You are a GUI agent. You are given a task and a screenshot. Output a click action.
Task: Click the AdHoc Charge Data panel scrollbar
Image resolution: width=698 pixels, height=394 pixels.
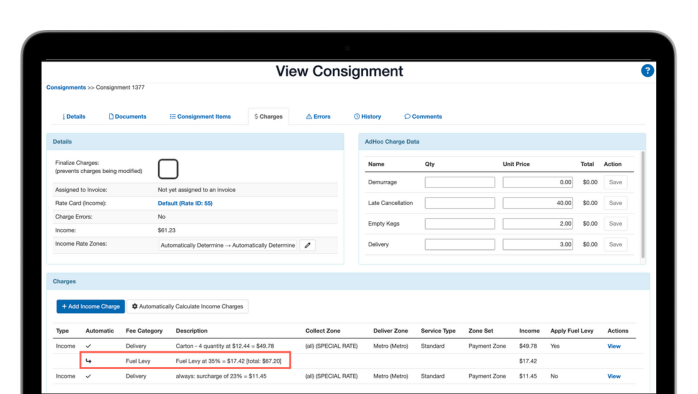[x=642, y=204]
